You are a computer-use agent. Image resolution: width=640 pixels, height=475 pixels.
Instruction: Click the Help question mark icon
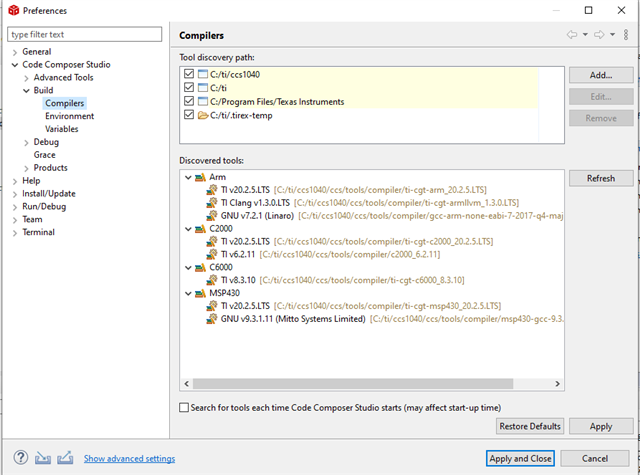[x=21, y=458]
